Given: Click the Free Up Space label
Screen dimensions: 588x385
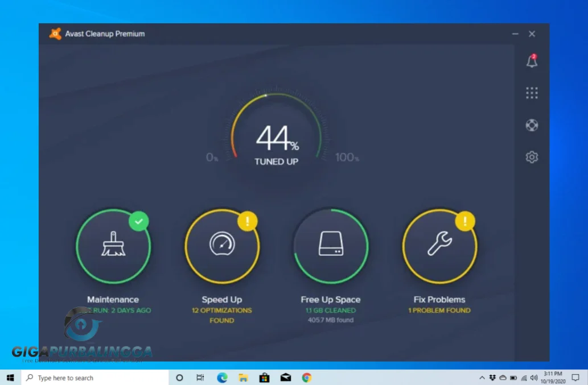Looking at the screenshot, I should (330, 300).
